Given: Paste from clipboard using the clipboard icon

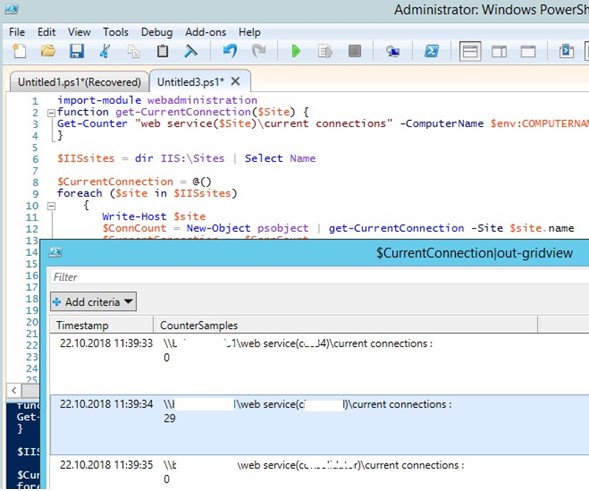Looking at the screenshot, I should click(x=162, y=51).
